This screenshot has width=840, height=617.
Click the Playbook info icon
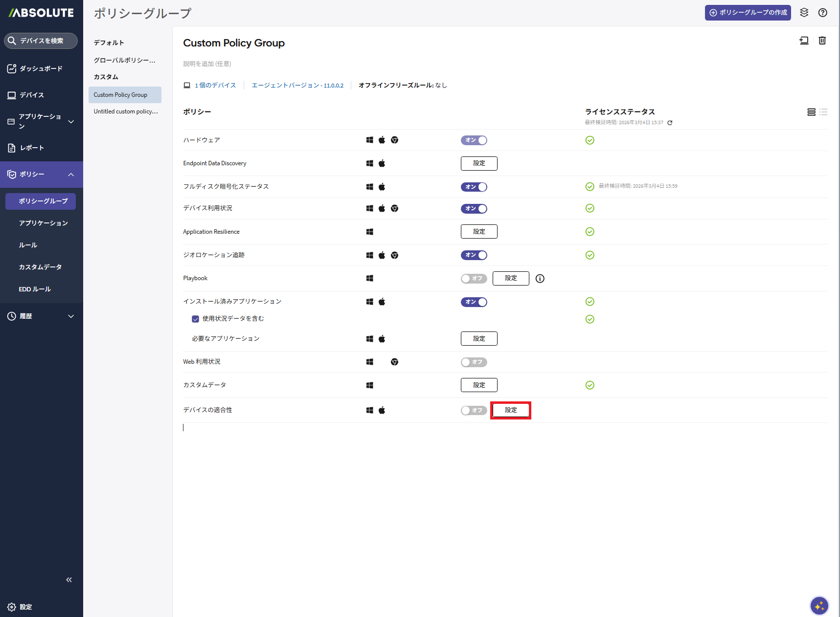pyautogui.click(x=540, y=279)
